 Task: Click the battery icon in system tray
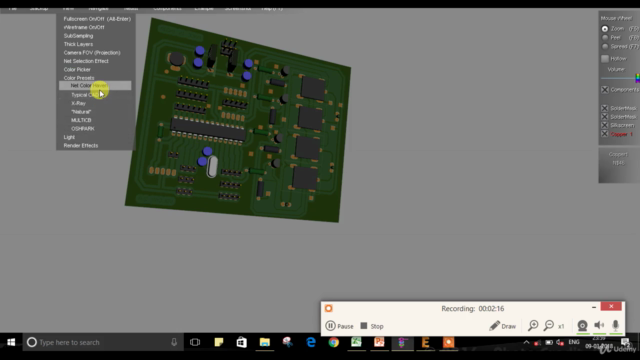tap(549, 342)
